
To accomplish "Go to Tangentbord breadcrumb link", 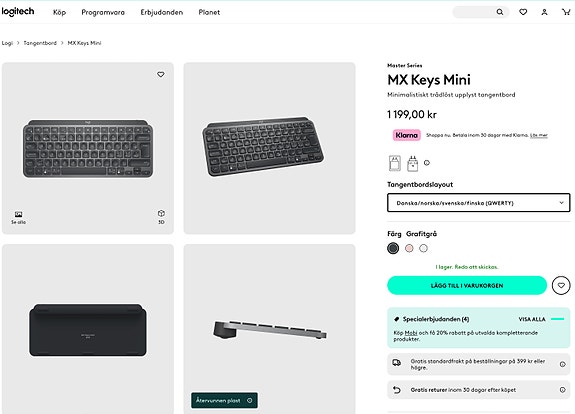I will (40, 43).
